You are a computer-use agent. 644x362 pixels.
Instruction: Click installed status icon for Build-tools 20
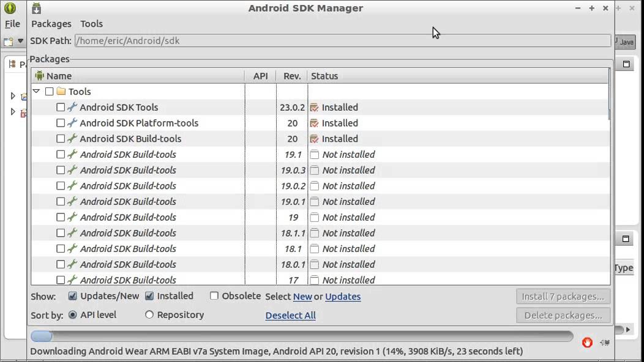pos(314,138)
